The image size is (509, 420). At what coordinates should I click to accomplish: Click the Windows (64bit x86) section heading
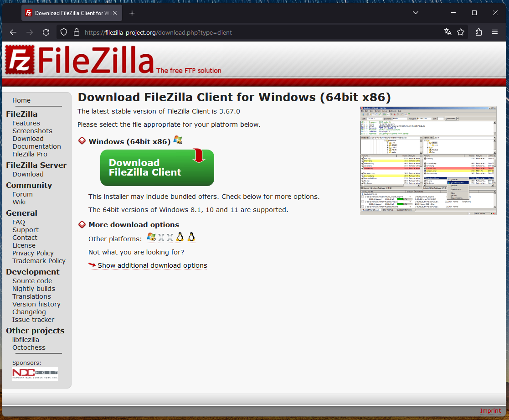129,142
